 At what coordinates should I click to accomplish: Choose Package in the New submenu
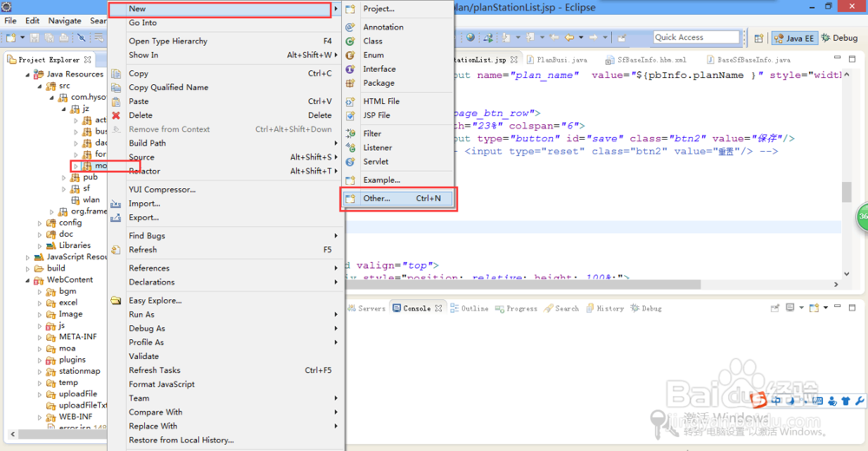coord(378,82)
